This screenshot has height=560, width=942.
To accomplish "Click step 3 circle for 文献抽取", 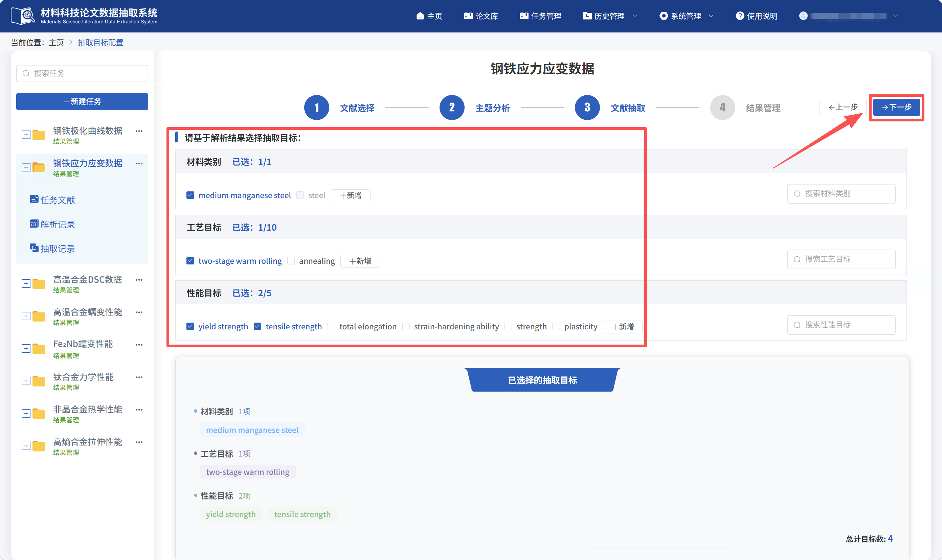I will pyautogui.click(x=587, y=108).
